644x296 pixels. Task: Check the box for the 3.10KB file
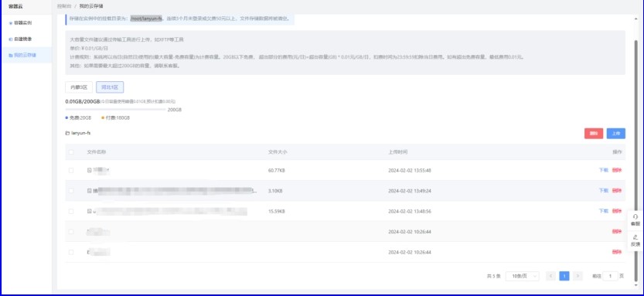click(x=71, y=190)
